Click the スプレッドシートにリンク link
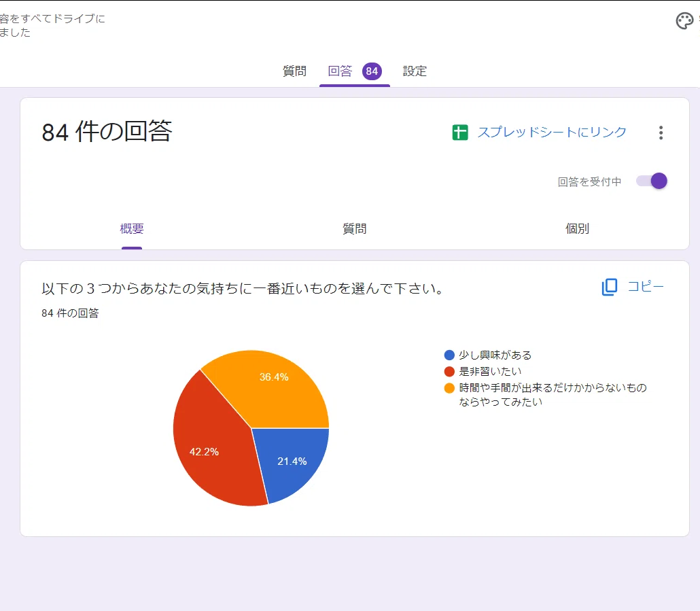This screenshot has width=700, height=611. [552, 133]
